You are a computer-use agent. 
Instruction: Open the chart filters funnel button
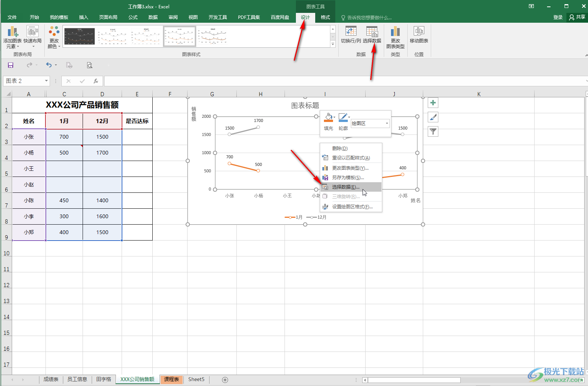pyautogui.click(x=433, y=131)
